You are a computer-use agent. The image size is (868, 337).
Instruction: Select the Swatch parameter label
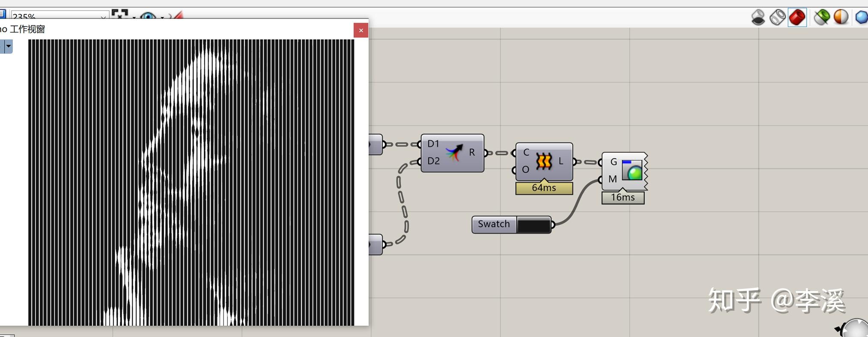pyautogui.click(x=494, y=224)
